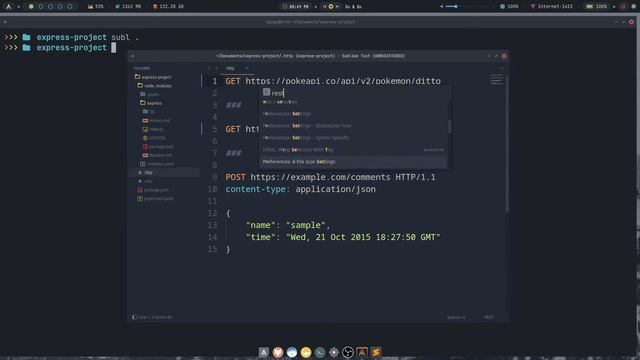Image resolution: width=640 pixels, height=360 pixels.
Task: Switch to the third workspace dot
Action: [51, 7]
